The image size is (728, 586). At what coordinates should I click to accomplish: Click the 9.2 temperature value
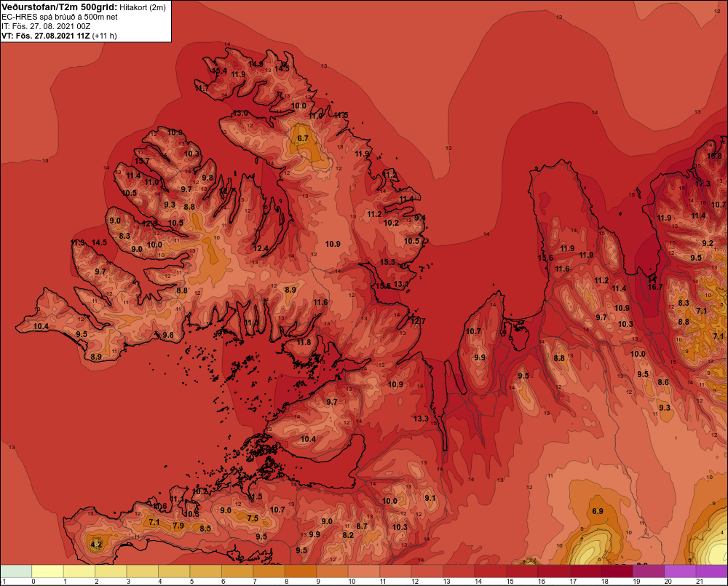tap(708, 243)
